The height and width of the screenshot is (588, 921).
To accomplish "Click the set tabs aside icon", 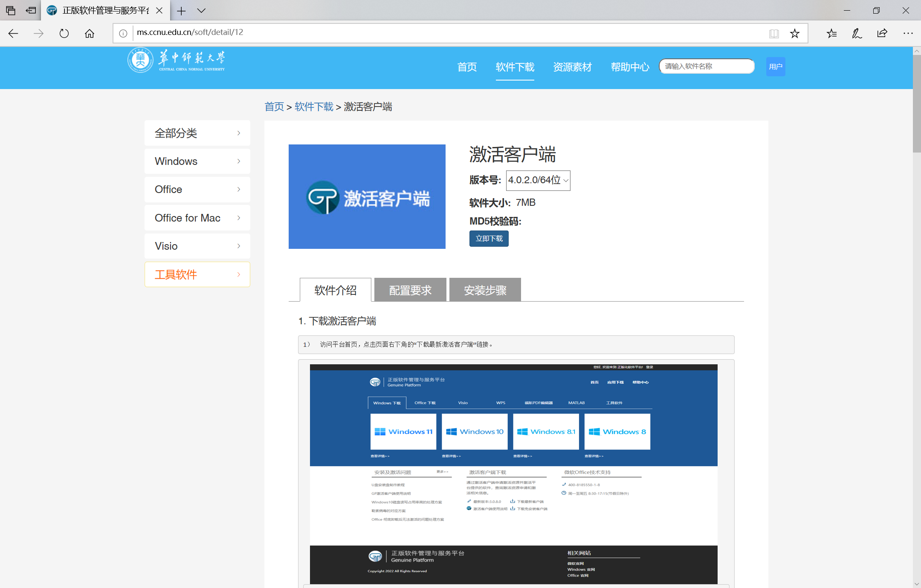I will pyautogui.click(x=31, y=10).
